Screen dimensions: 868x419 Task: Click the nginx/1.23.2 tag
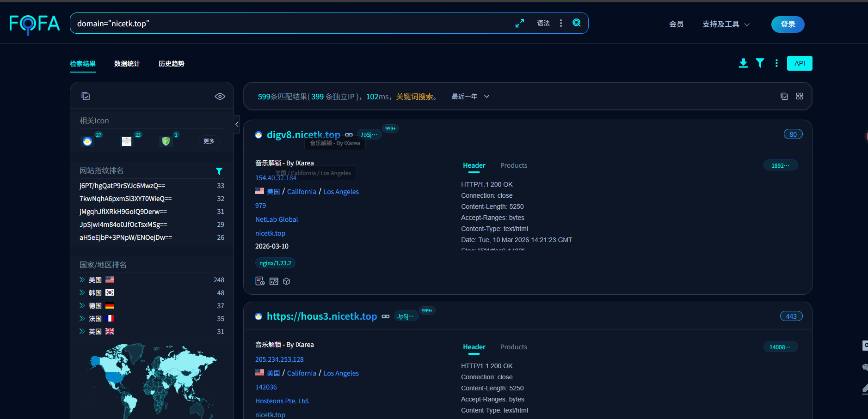[275, 263]
